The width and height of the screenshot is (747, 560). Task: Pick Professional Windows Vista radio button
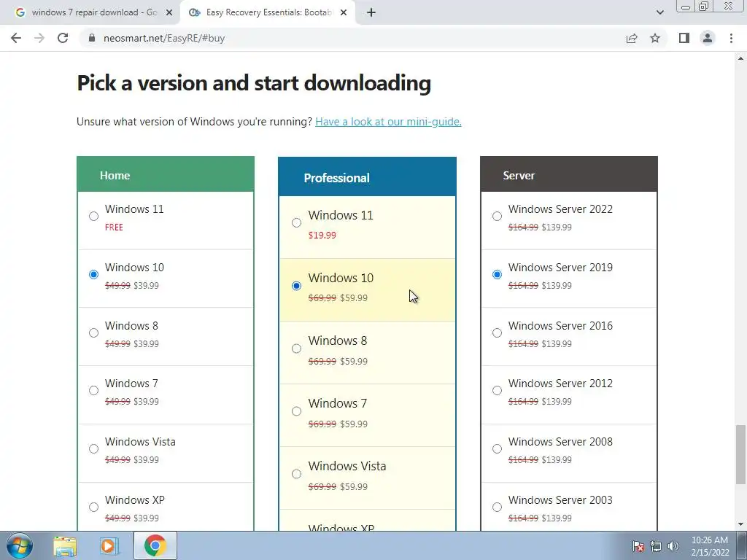click(296, 474)
